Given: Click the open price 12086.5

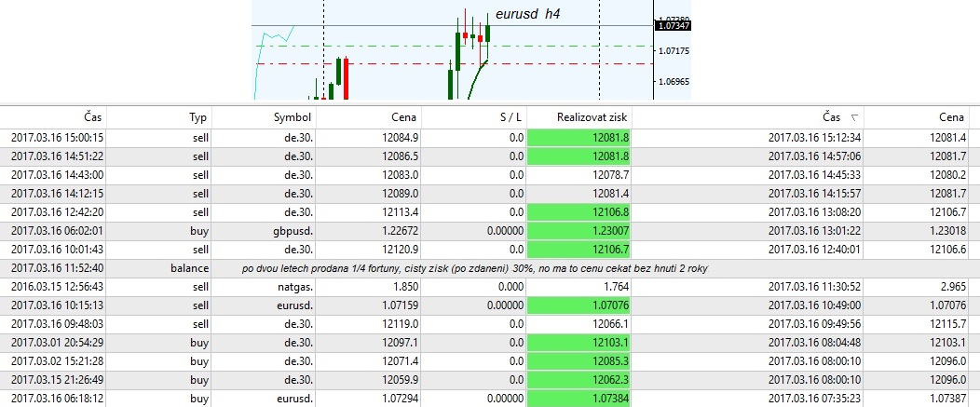Looking at the screenshot, I should [401, 156].
